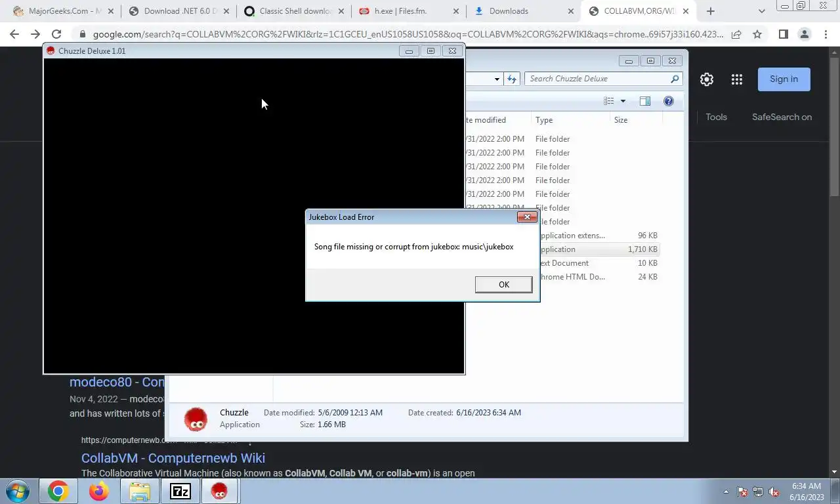This screenshot has height=504, width=840.
Task: Close the h.exe Files.fm tab
Action: pyautogui.click(x=455, y=11)
